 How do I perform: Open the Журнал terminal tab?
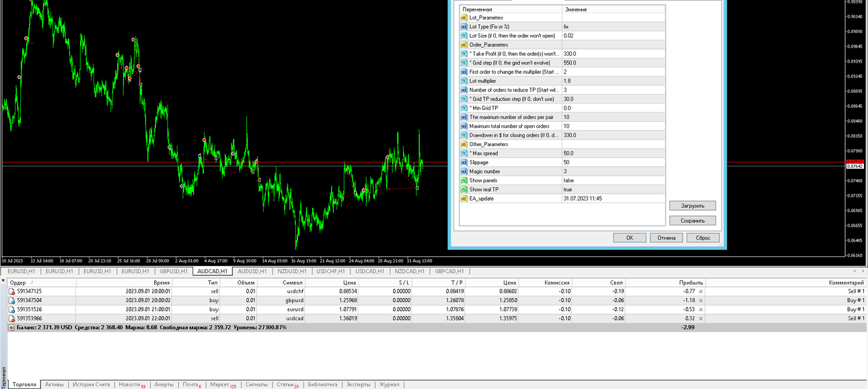(390, 384)
